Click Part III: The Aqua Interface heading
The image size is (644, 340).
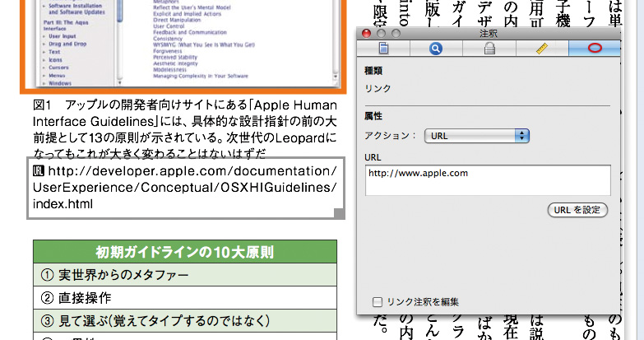click(66, 26)
